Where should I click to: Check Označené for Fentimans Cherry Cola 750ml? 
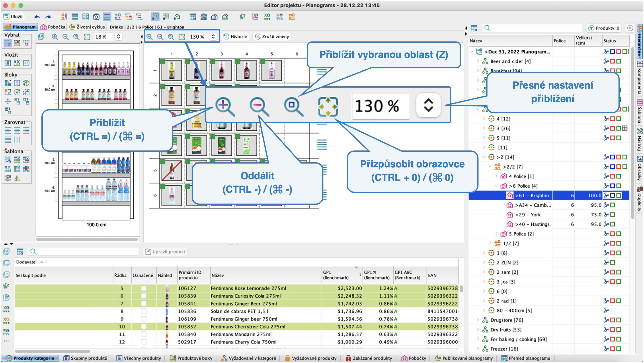(144, 342)
